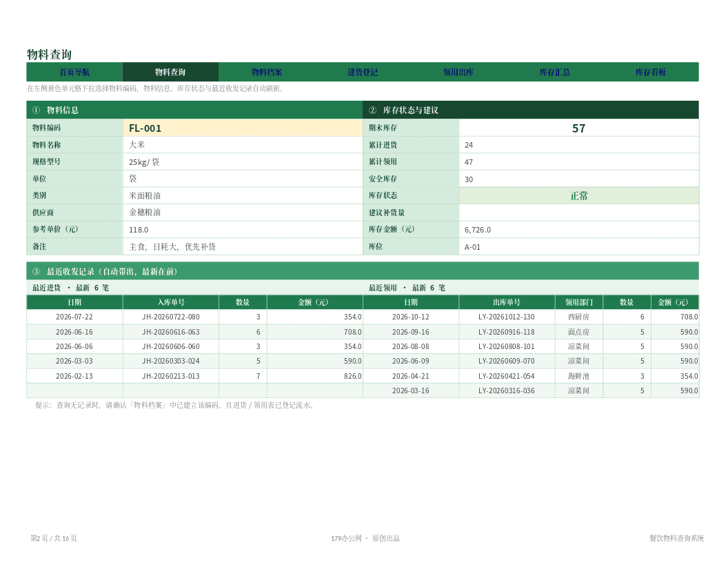Click purchase date 2026-02-13

[74, 376]
